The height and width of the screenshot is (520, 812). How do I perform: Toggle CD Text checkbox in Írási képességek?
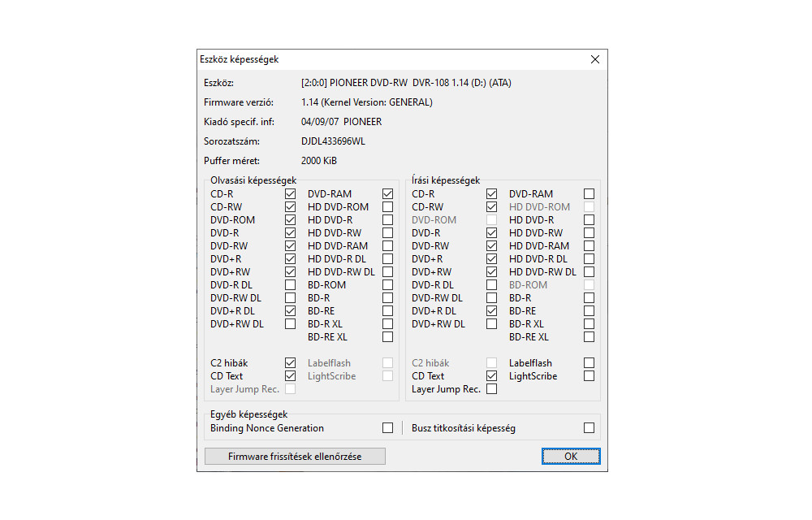(x=491, y=376)
